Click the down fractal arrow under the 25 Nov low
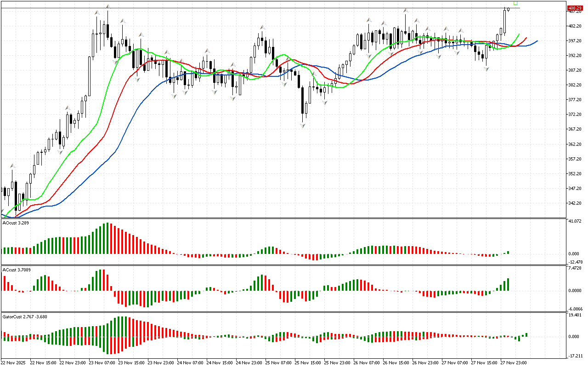Screen dimensions: 588x368 (x=303, y=126)
